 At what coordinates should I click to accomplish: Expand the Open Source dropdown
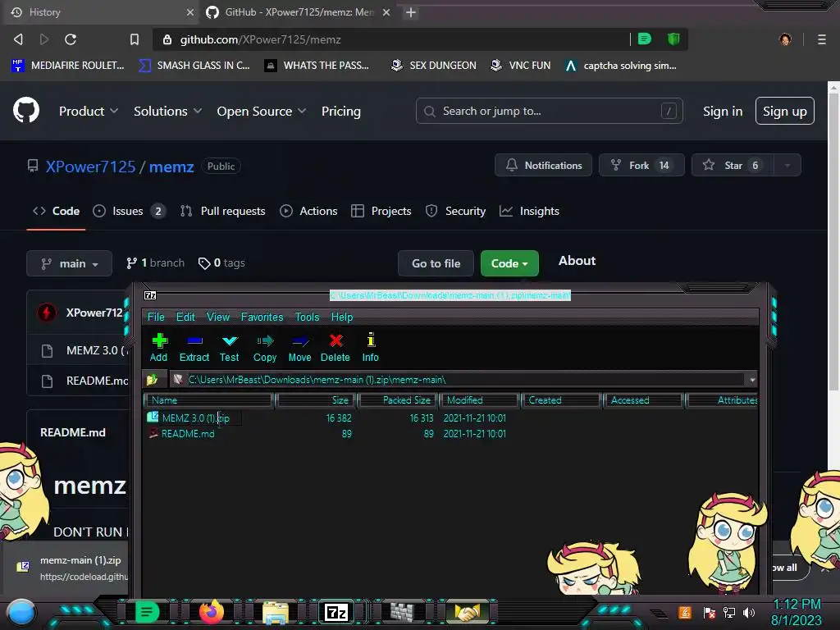pyautogui.click(x=262, y=112)
